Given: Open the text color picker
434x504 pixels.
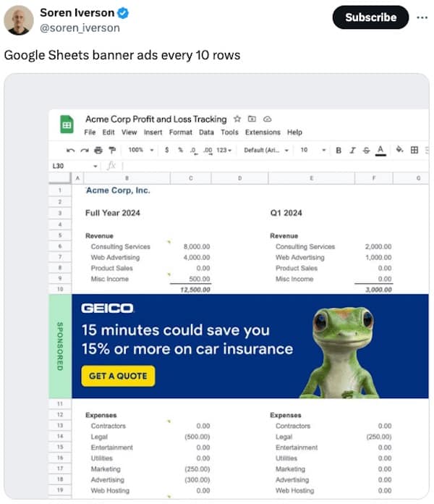Looking at the screenshot, I should click(x=380, y=150).
